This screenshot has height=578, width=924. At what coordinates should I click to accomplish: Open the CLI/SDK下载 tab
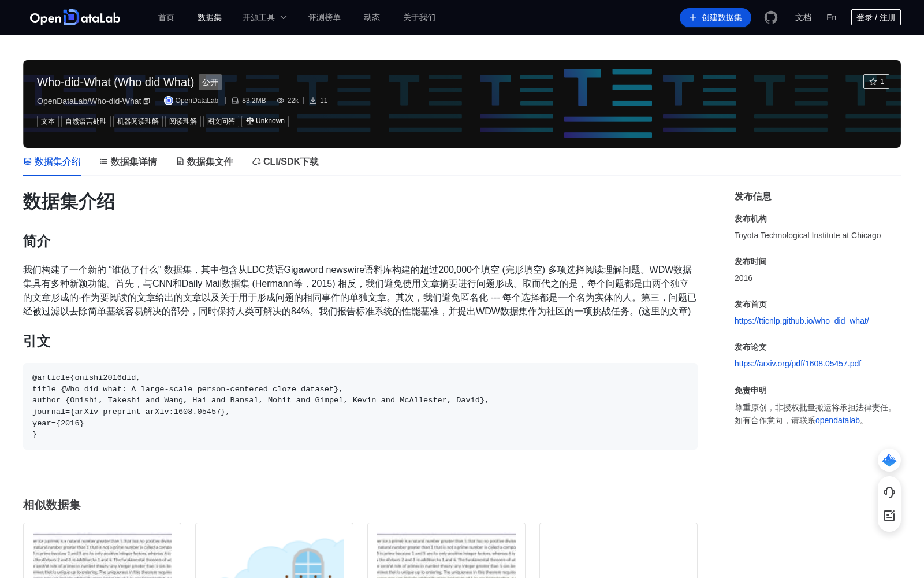[285, 162]
